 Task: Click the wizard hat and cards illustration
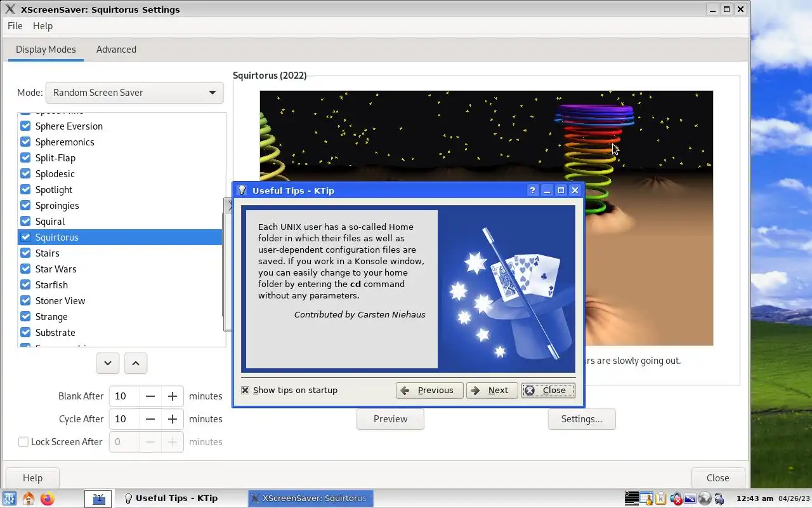506,289
